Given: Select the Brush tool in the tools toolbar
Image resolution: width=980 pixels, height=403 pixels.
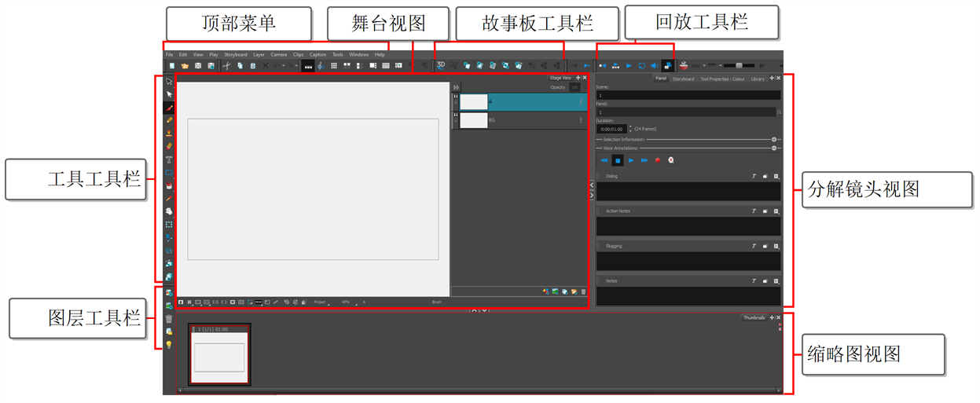Looking at the screenshot, I should [x=169, y=107].
